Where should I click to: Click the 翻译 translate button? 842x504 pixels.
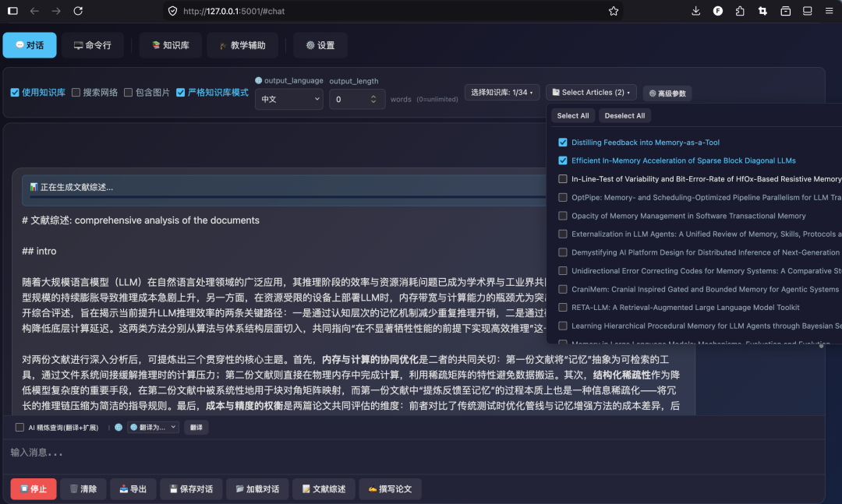coord(196,427)
